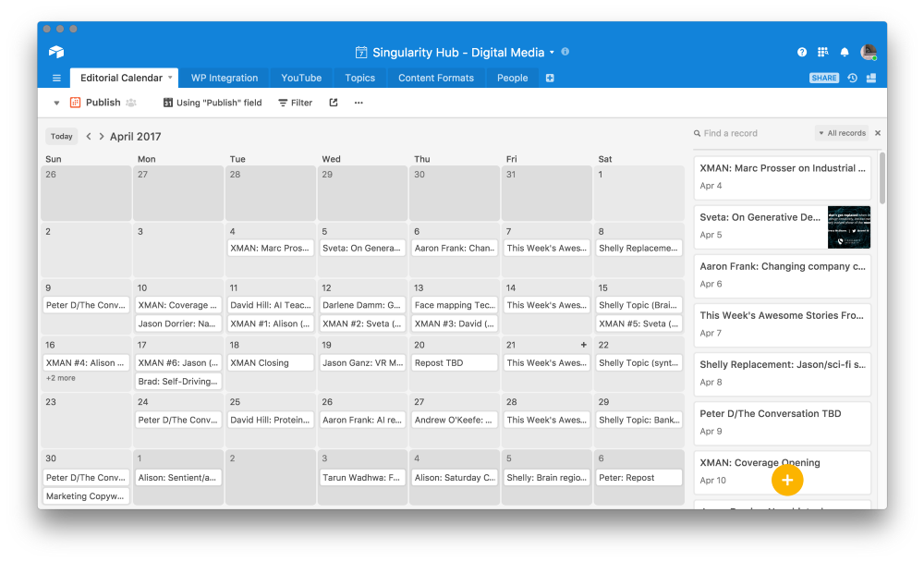Image resolution: width=924 pixels, height=562 pixels.
Task: Open April 11 event XMAN #1: Alison
Action: click(x=271, y=324)
